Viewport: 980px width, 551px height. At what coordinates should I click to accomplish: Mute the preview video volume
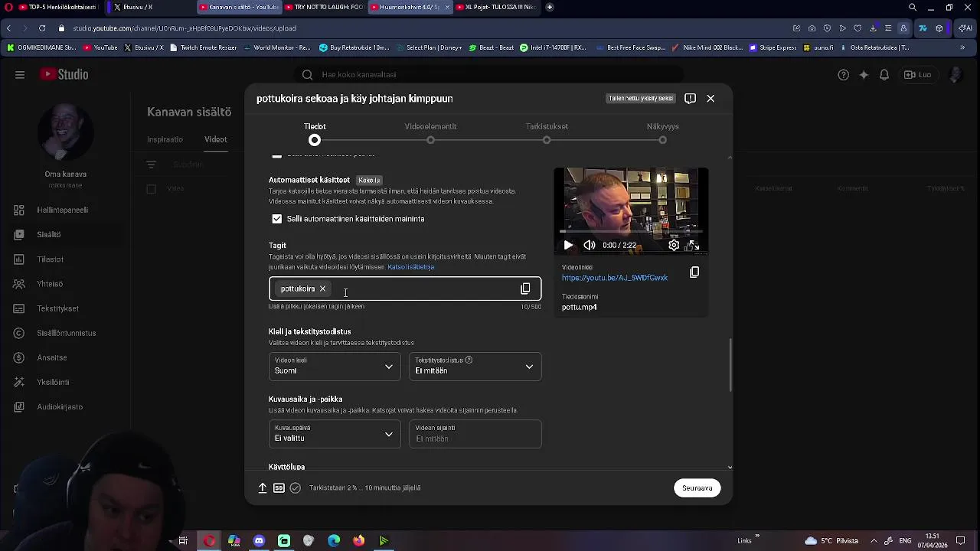[589, 245]
